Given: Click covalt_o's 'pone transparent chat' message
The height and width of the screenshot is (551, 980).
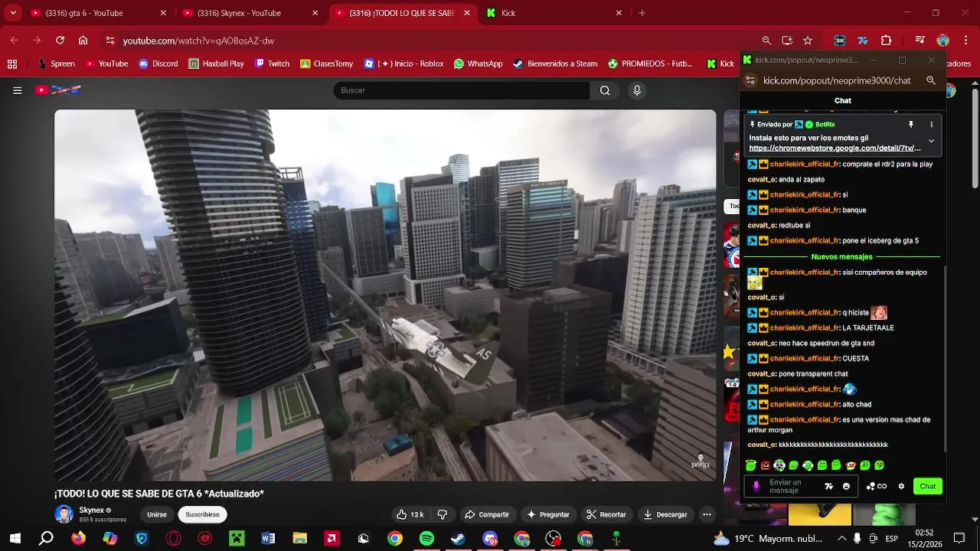Looking at the screenshot, I should click(798, 373).
